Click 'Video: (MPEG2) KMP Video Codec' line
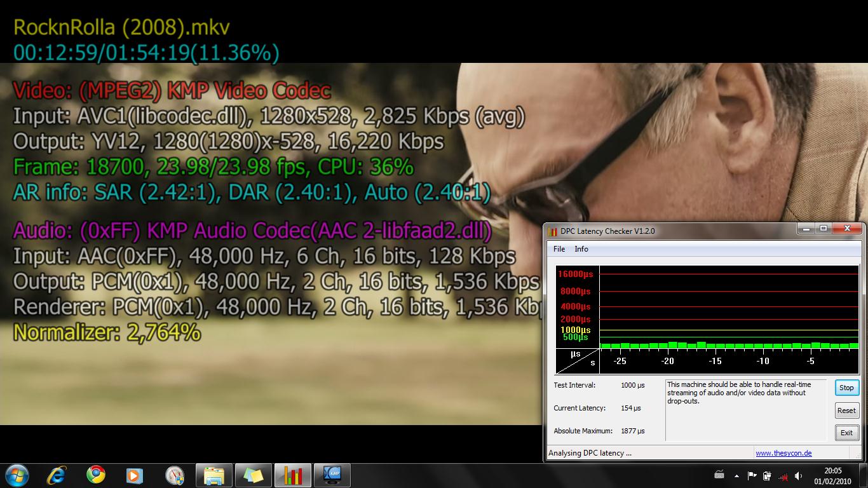 pos(172,91)
